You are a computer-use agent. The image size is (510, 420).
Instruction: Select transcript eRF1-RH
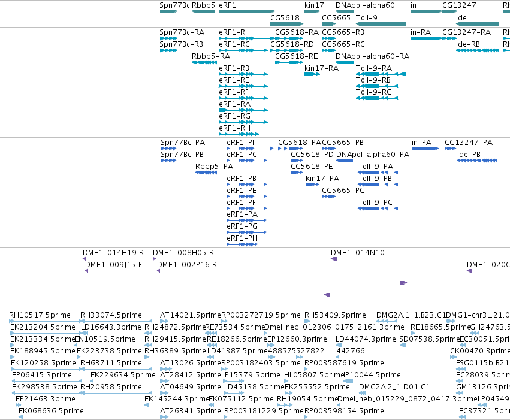(x=234, y=128)
